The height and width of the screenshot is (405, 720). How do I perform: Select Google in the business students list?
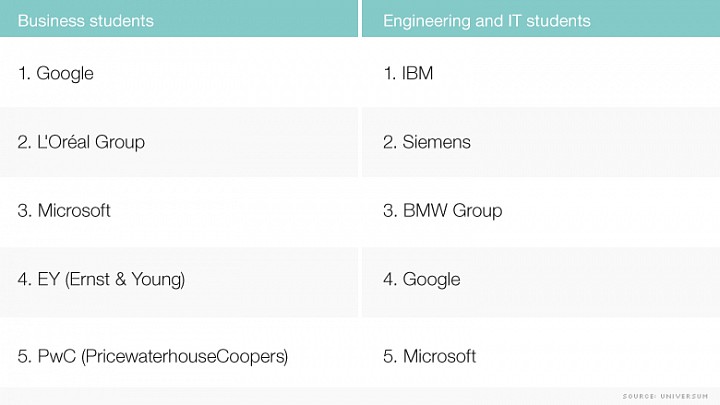coord(65,73)
